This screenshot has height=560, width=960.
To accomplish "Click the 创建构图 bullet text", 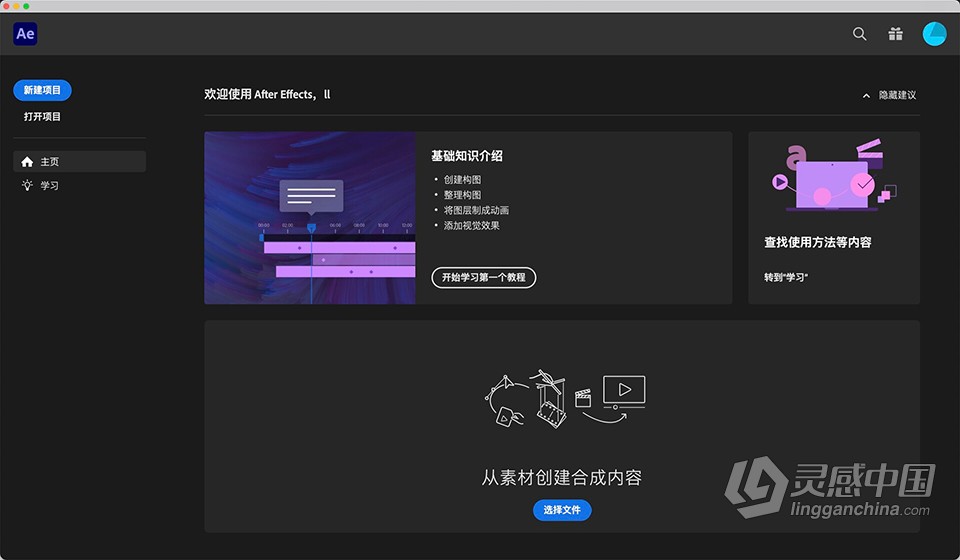I will click(x=462, y=179).
